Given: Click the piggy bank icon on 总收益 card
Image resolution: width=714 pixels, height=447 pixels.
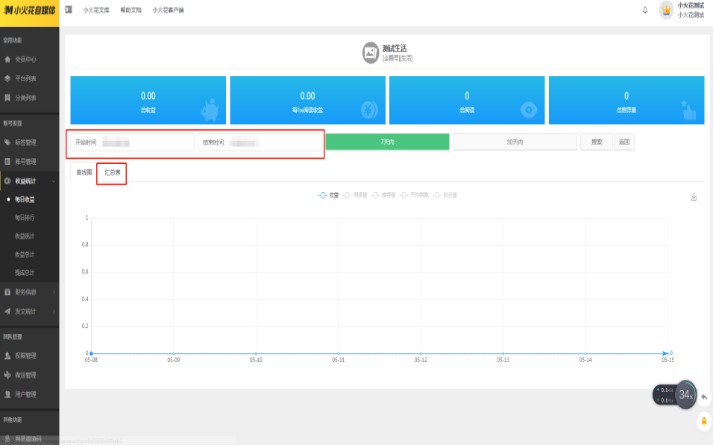Looking at the screenshot, I should [x=210, y=110].
